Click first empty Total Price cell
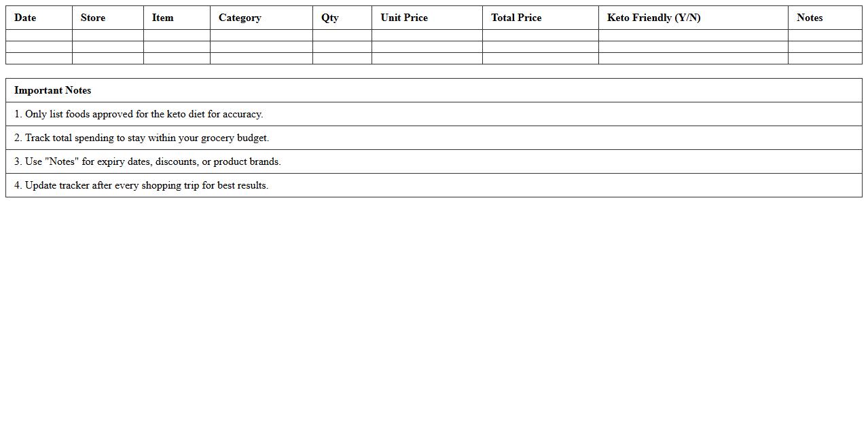This screenshot has height=441, width=868. coord(540,35)
